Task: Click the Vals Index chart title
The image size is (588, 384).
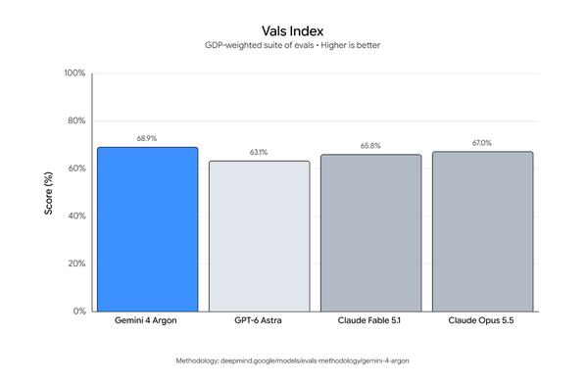Action: pos(292,31)
